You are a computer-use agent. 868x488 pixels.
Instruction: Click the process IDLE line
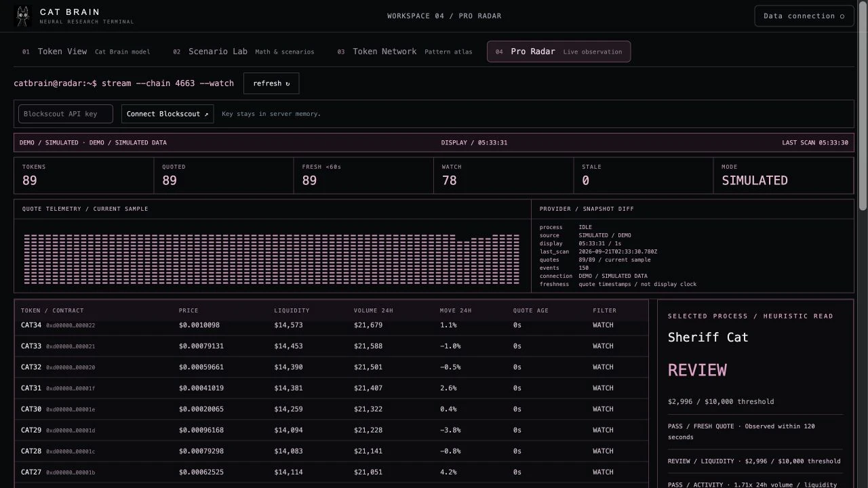click(x=566, y=228)
